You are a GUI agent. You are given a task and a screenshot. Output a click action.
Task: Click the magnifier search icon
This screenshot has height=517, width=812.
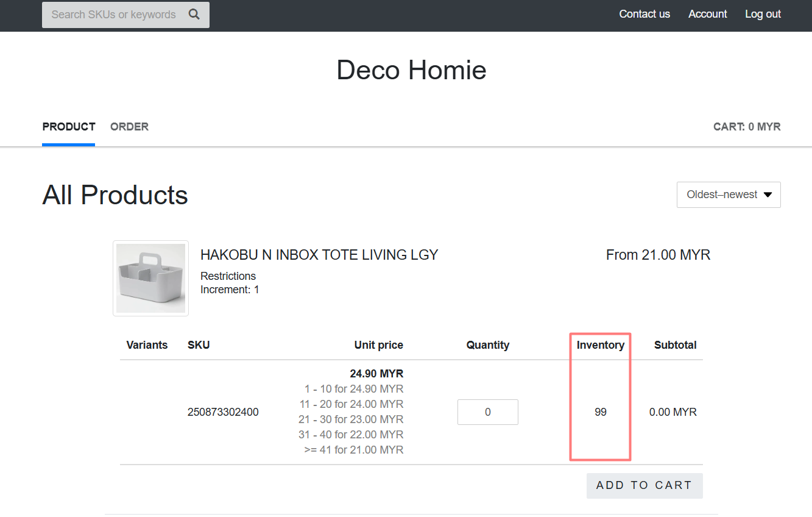pos(194,15)
